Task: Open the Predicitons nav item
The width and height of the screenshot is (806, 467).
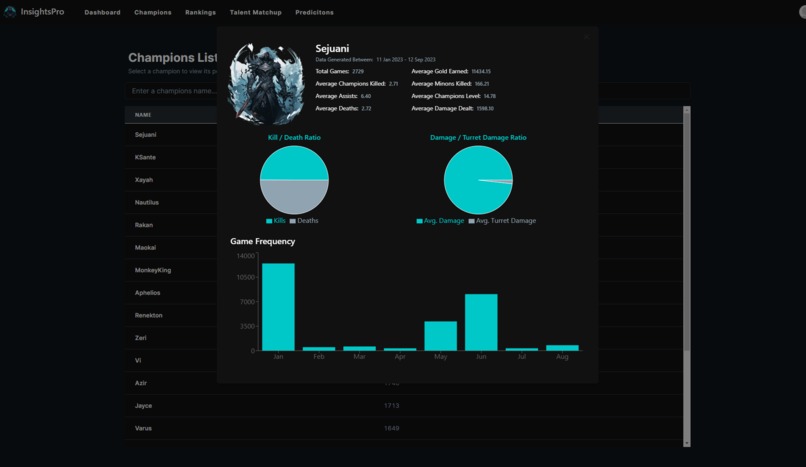Action: 314,12
